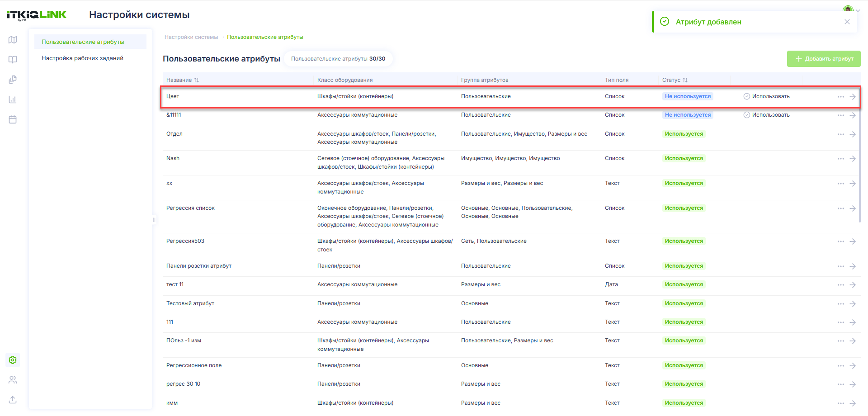Click the 111 attribute name

click(170, 322)
